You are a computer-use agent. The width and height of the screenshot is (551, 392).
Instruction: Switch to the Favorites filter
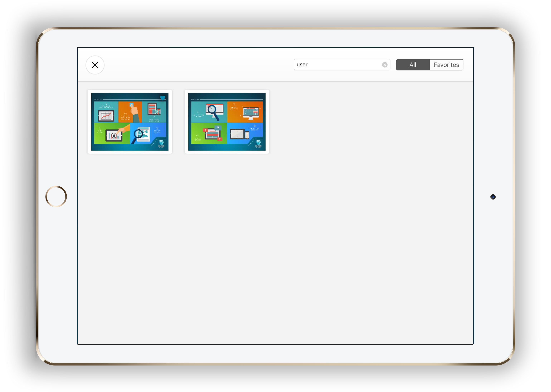pyautogui.click(x=446, y=65)
